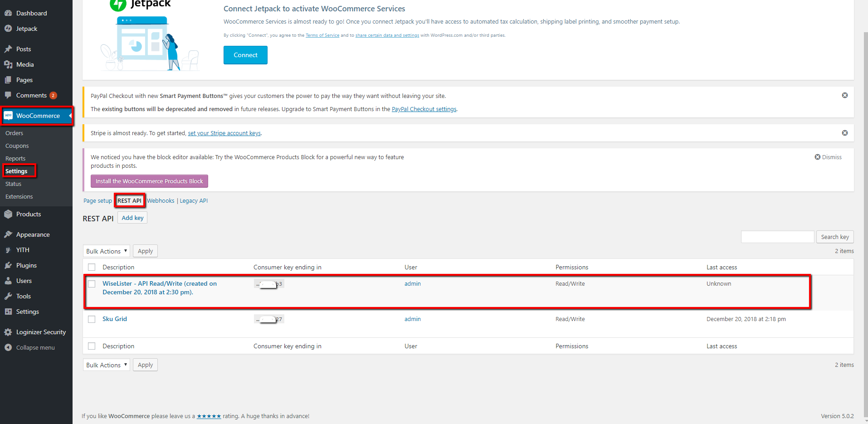
Task: Focus the key search input field
Action: pyautogui.click(x=777, y=237)
